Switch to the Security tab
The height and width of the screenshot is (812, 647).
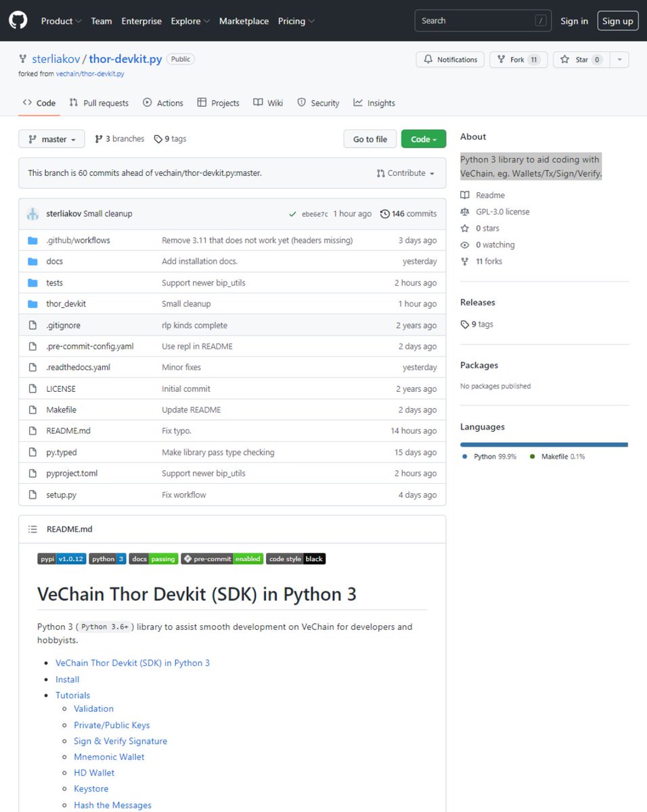coord(318,103)
